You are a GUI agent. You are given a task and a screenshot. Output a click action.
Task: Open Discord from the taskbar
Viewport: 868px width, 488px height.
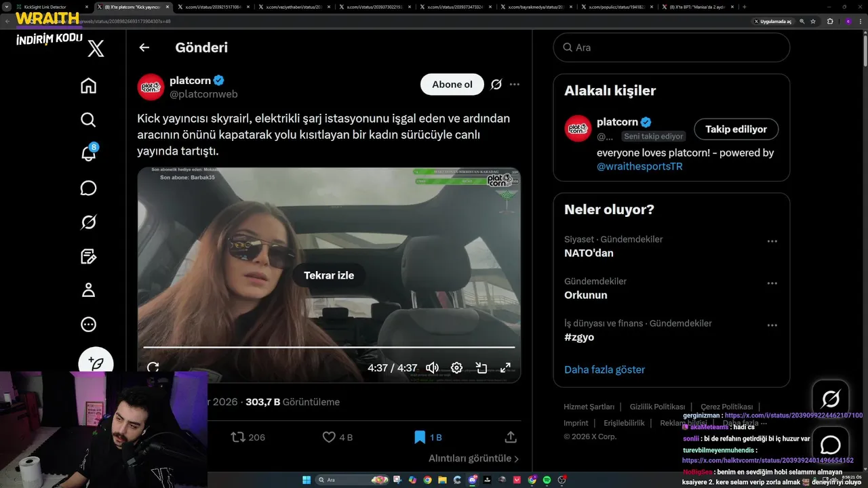click(x=473, y=480)
